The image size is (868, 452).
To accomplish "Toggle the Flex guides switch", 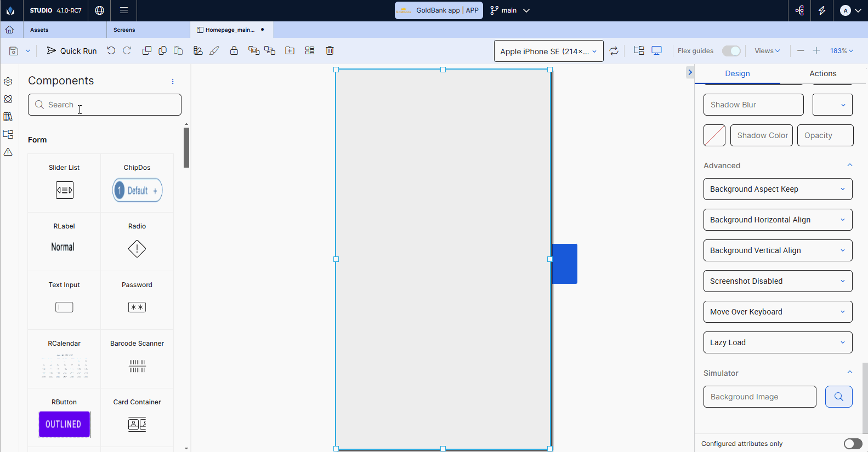I will tap(731, 51).
